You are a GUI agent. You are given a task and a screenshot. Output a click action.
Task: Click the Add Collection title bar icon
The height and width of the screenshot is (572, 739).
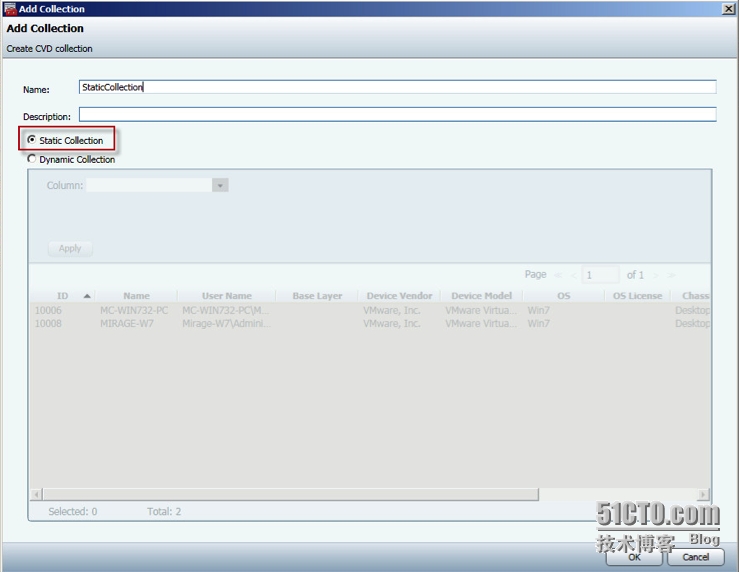coord(10,9)
